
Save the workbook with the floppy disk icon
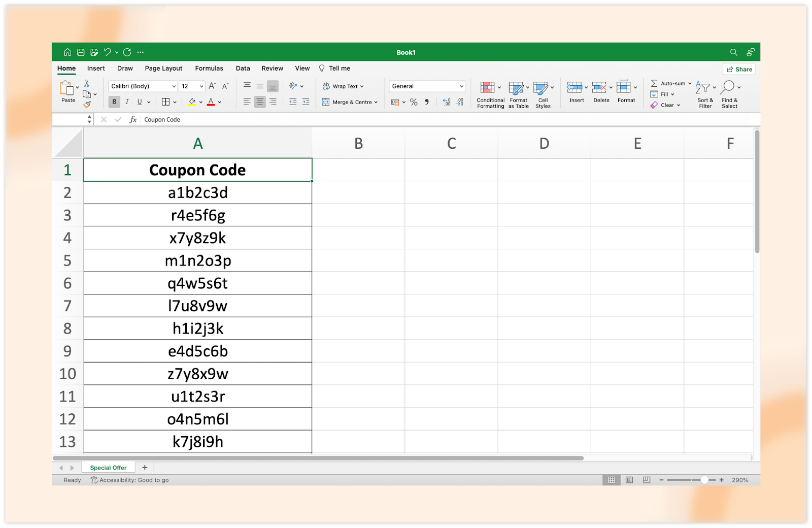click(x=81, y=52)
